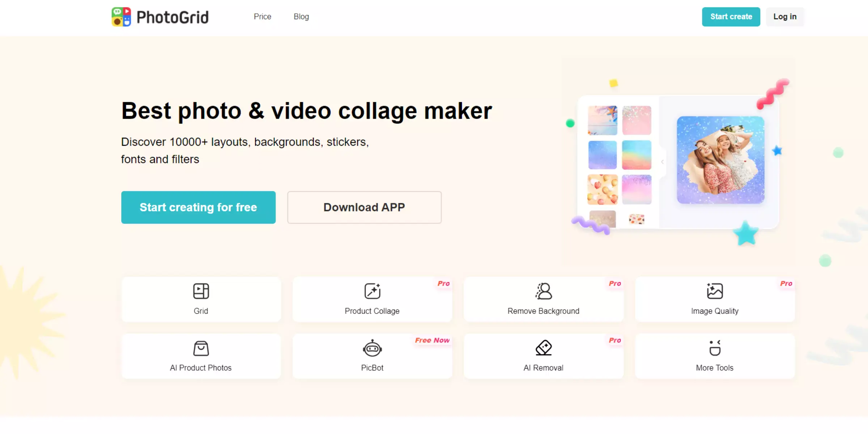Click the Pro badge on Remove Background
The width and height of the screenshot is (868, 434).
coord(615,284)
